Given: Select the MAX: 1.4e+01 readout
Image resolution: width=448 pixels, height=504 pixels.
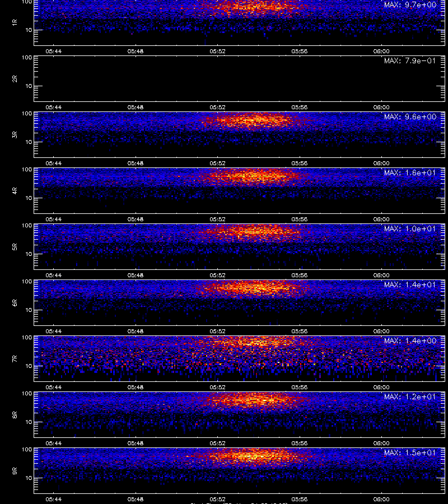Looking at the screenshot, I should 410,285.
